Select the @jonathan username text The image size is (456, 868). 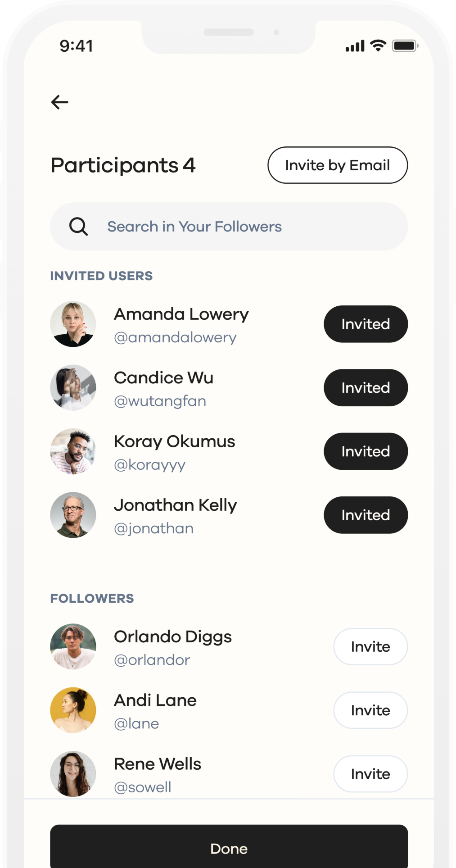(154, 528)
